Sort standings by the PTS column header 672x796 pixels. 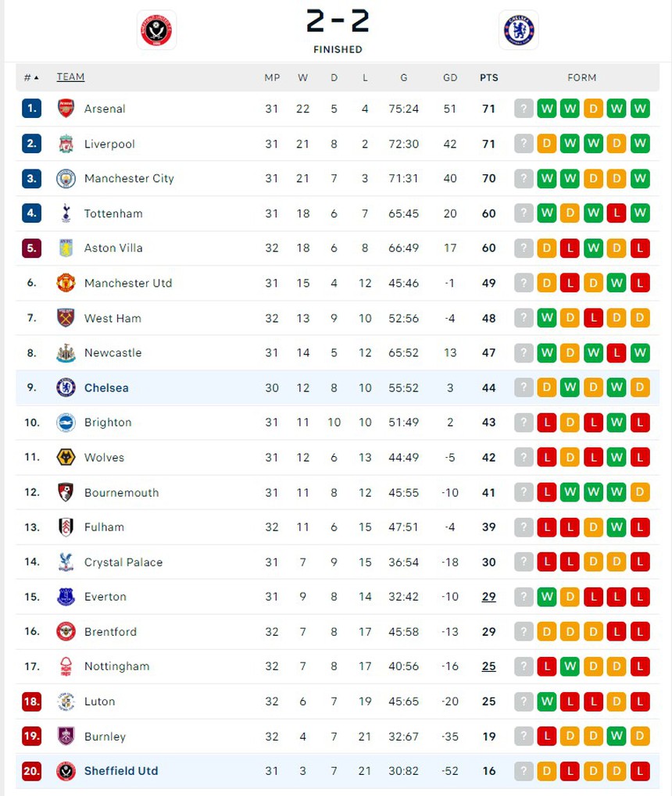(x=489, y=77)
